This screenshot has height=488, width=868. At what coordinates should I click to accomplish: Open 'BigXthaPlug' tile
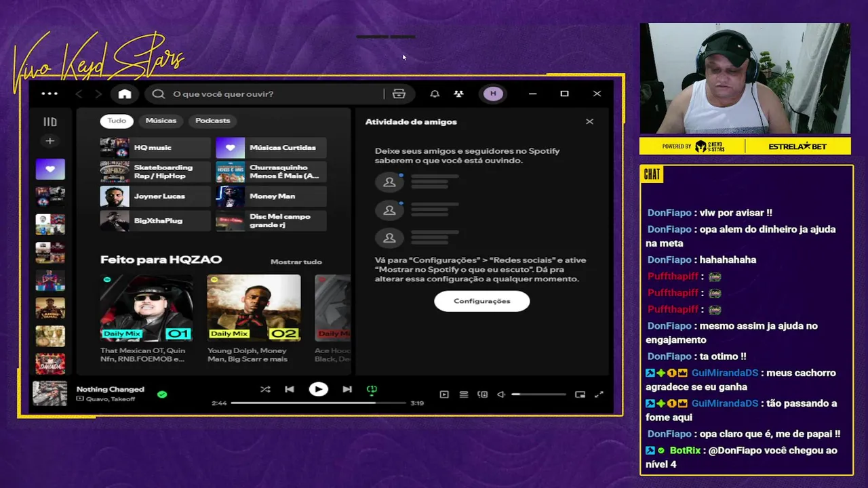(155, 221)
